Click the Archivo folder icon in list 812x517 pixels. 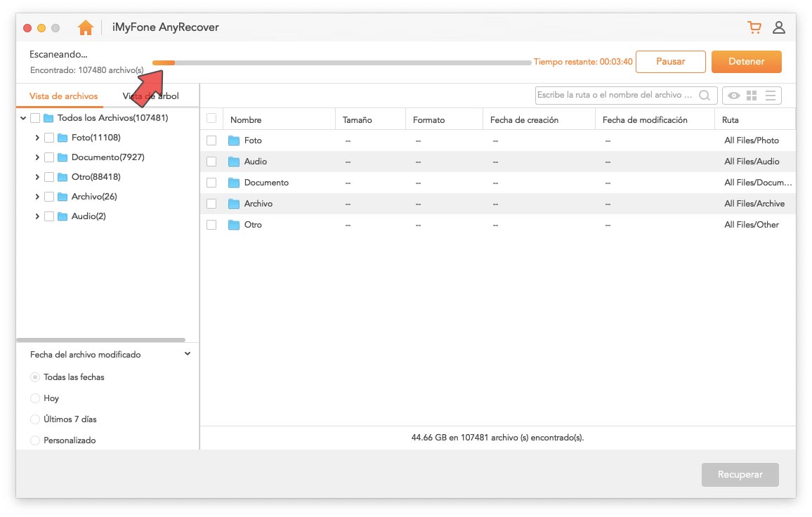coord(234,204)
